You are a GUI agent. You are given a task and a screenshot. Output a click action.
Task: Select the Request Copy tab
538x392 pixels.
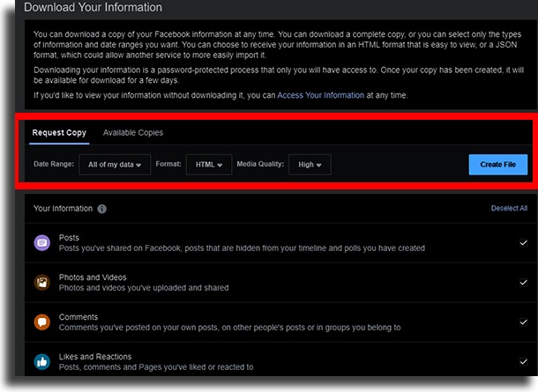[x=59, y=133]
